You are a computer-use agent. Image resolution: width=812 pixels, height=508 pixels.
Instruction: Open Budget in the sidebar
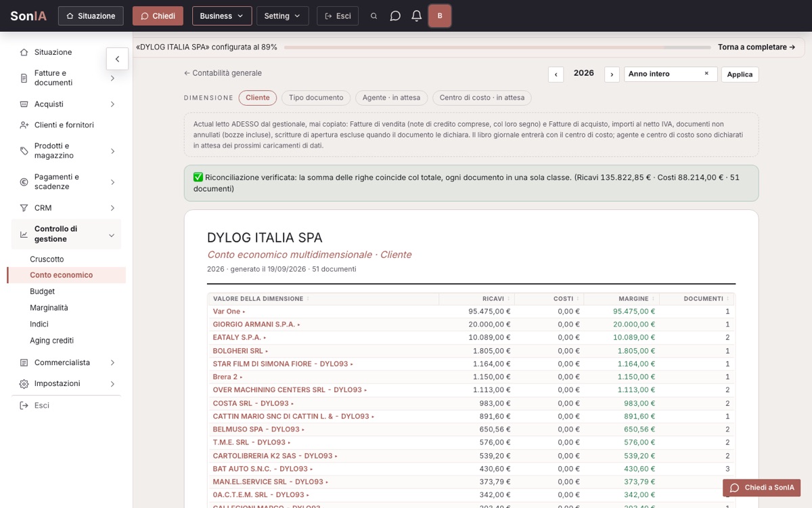point(43,291)
